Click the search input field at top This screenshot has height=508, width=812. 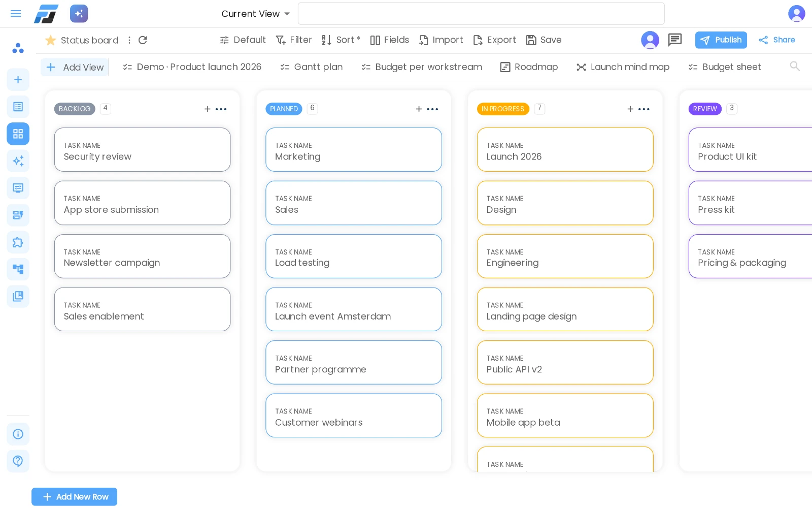[x=481, y=14]
